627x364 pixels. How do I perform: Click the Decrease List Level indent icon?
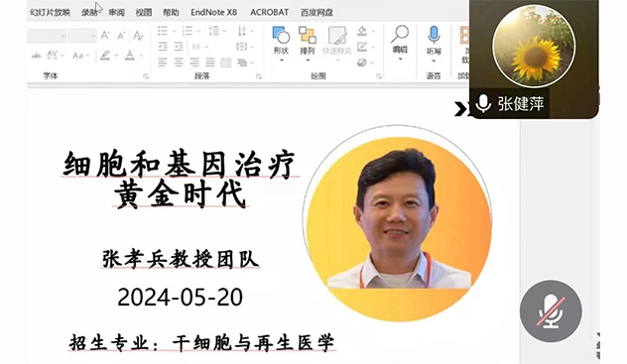(163, 47)
